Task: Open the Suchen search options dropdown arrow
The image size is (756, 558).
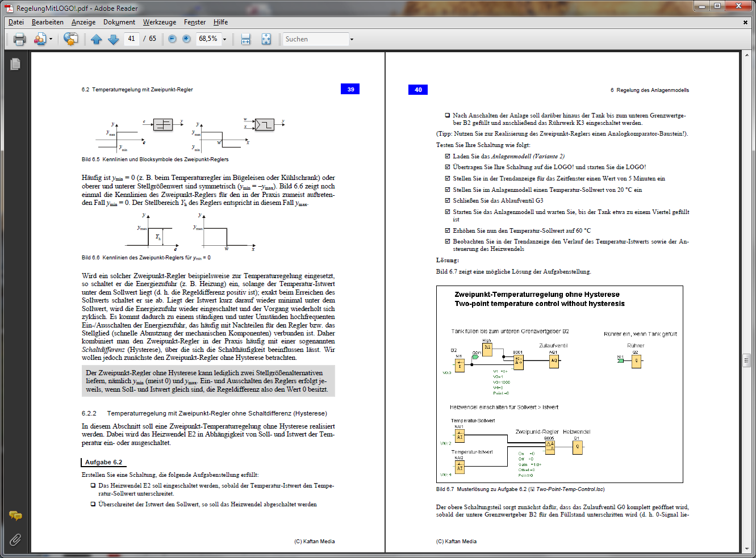Action: [352, 39]
